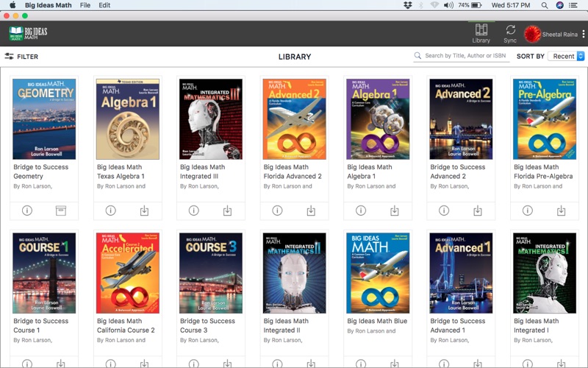588x368 pixels.
Task: Download Big Ideas Math Algebra 1
Action: coord(395,210)
